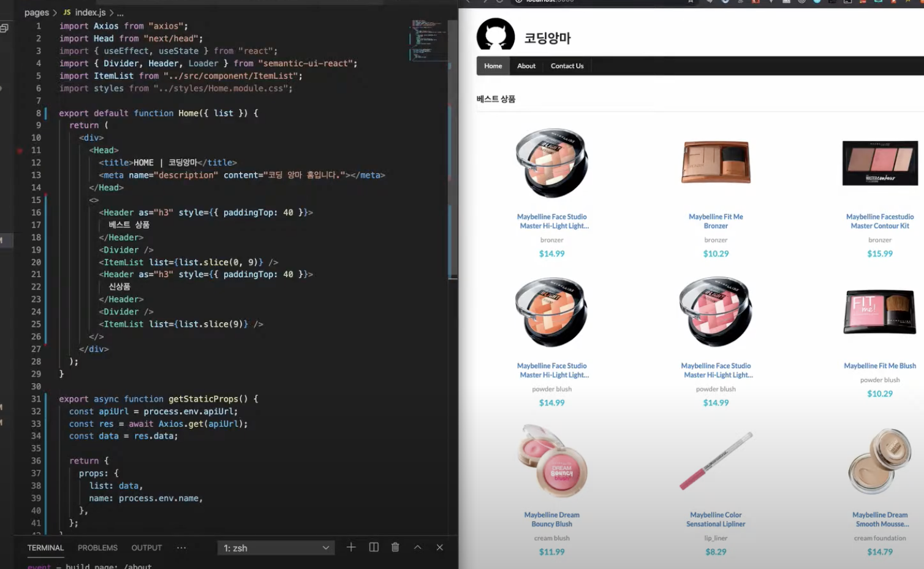The image size is (924, 569).
Task: Click the name: process.env.name line
Action: point(146,498)
